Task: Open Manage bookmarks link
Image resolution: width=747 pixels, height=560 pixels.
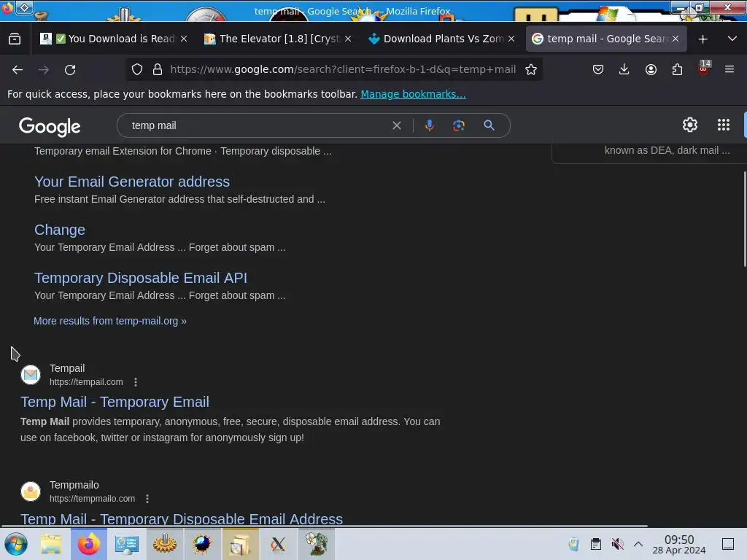Action: click(413, 94)
